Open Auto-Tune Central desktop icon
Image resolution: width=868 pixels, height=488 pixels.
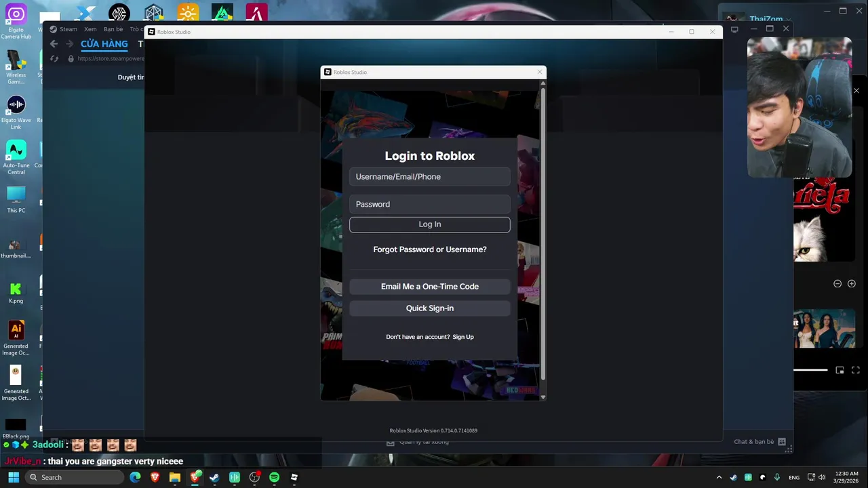tap(16, 158)
